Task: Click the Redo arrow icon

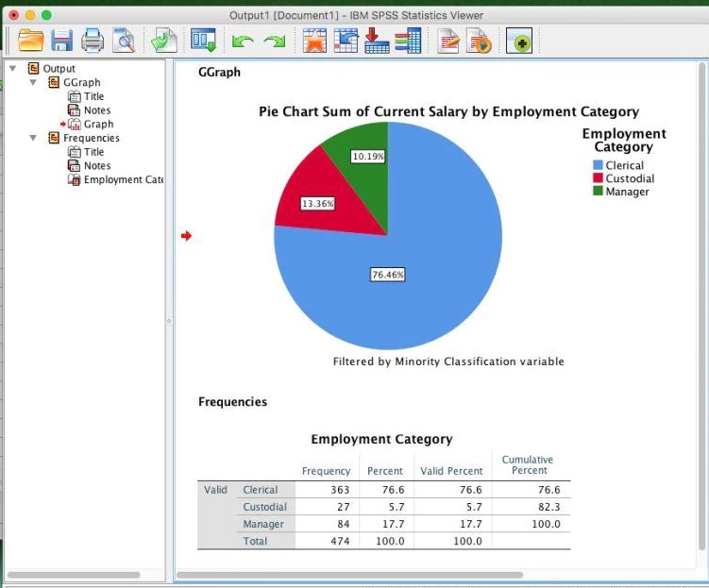Action: coord(274,42)
